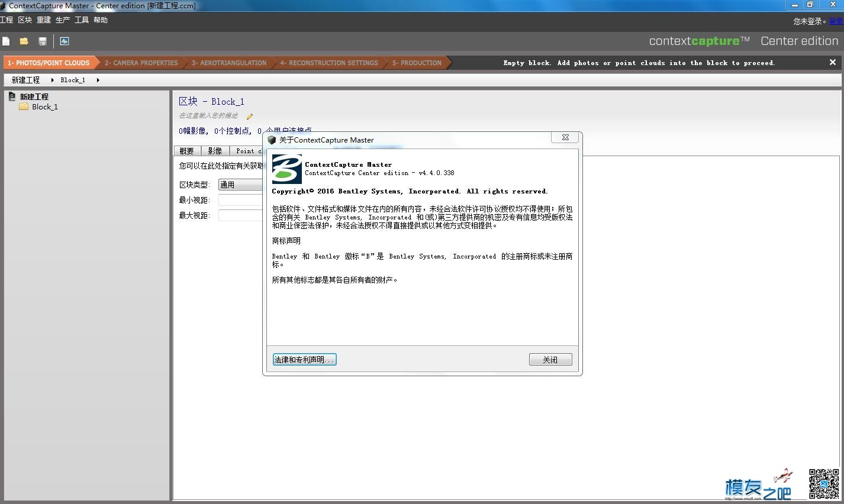Image resolution: width=844 pixels, height=504 pixels.
Task: Click the 区块类型 label
Action: (195, 185)
